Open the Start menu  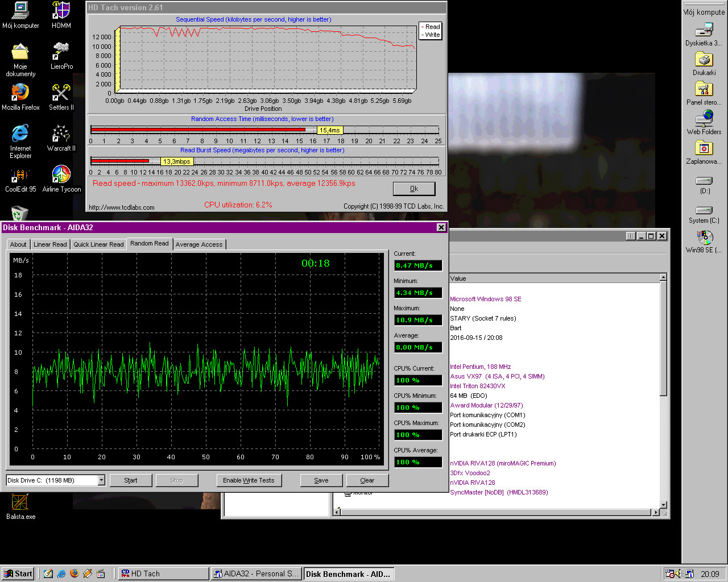pos(18,573)
